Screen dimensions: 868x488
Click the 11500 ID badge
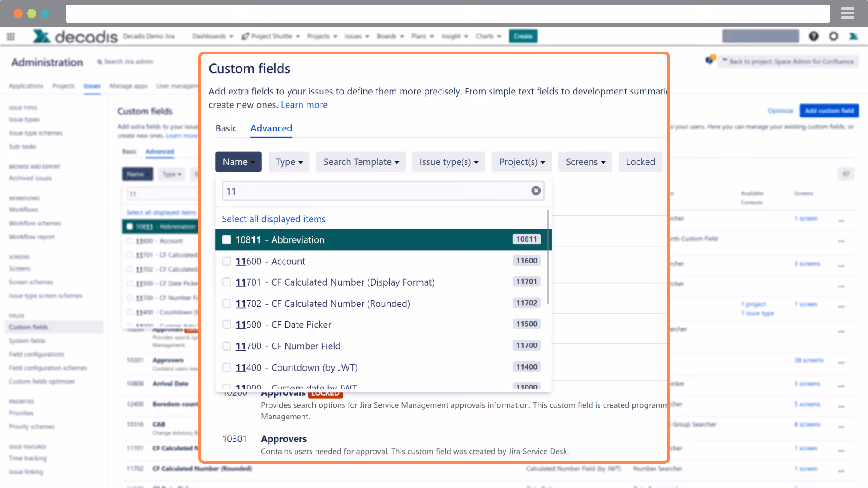527,324
